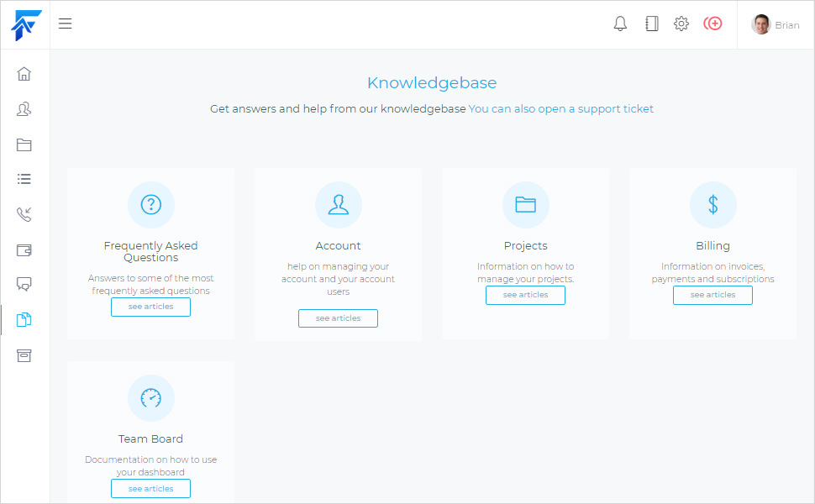Click 'see articles' under Billing

712,295
